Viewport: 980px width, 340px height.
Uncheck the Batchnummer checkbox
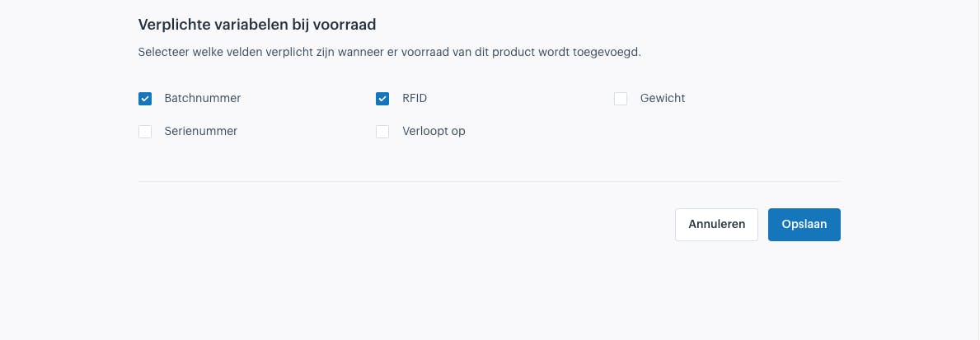click(145, 99)
